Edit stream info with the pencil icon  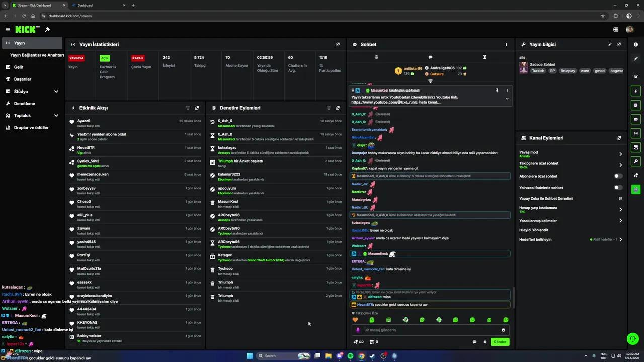pos(610,44)
